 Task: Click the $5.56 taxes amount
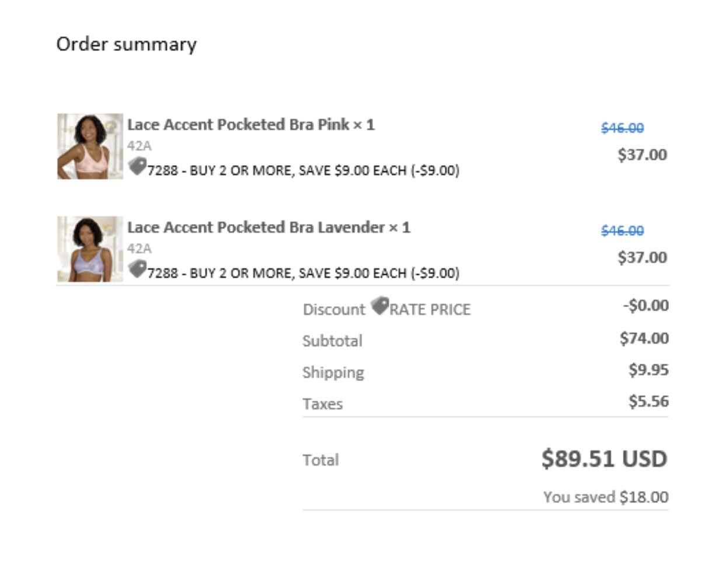click(648, 401)
